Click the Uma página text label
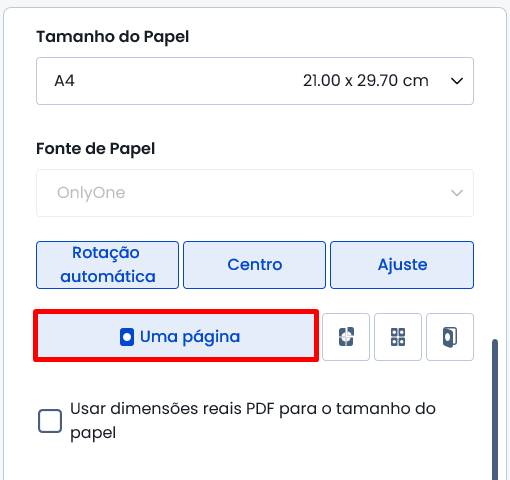Viewport: 510px width, 480px height. pyautogui.click(x=190, y=337)
